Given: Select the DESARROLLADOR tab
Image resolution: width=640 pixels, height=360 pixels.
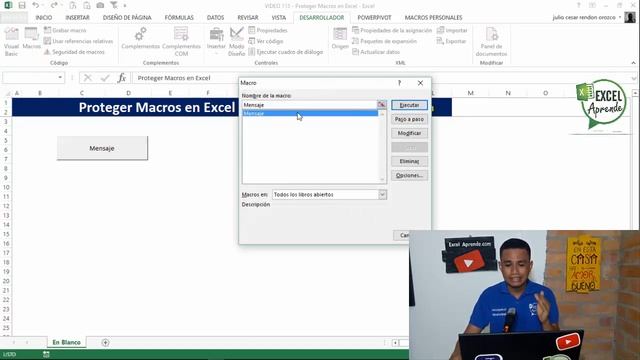Looking at the screenshot, I should [322, 18].
